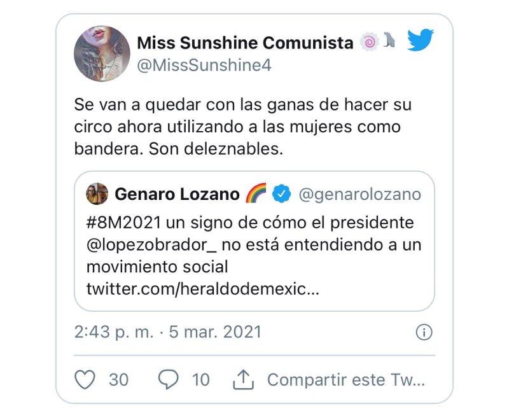Click the Twitter bird logo
Viewport: 509px width, 420px height.
click(x=421, y=41)
